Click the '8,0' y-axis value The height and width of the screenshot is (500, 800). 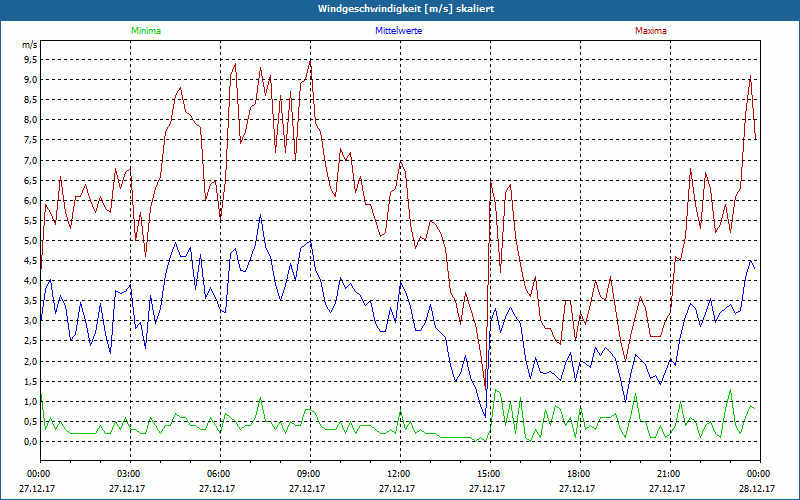(x=31, y=120)
